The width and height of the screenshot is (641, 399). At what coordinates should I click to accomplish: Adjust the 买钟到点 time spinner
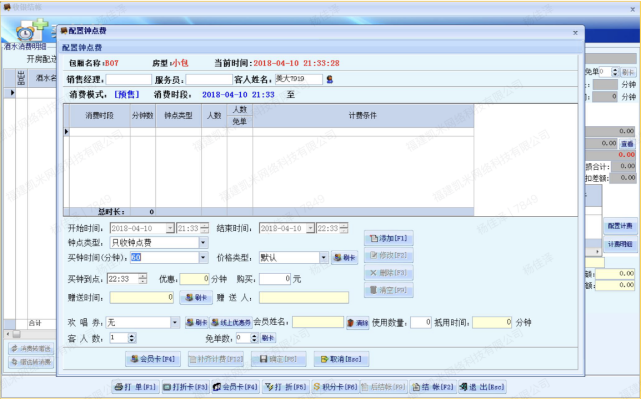(142, 279)
